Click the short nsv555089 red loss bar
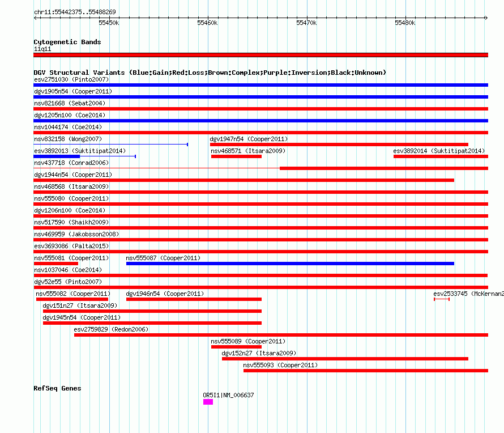The height and width of the screenshot is (433, 504). tap(236, 347)
